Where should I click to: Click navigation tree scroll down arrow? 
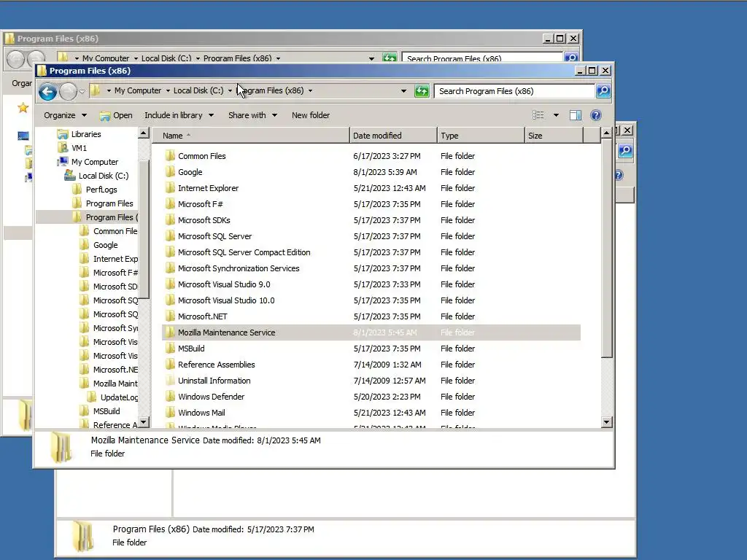pyautogui.click(x=144, y=422)
